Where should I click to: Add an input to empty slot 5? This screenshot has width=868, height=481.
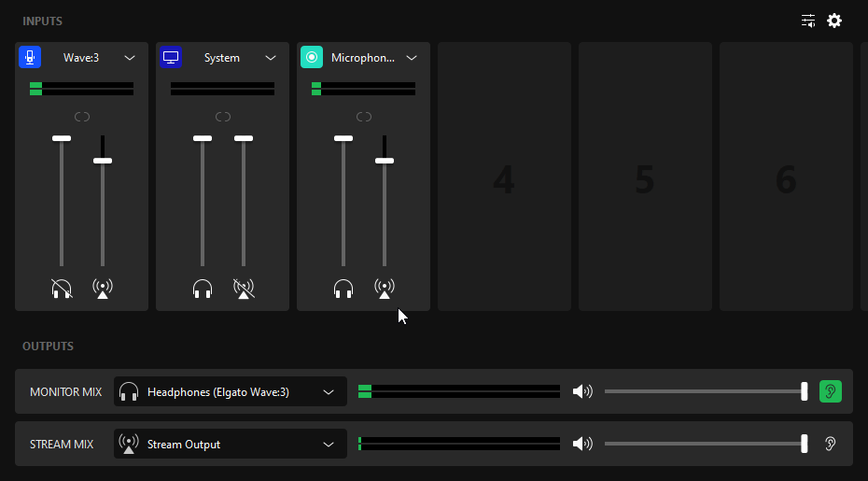pos(645,177)
